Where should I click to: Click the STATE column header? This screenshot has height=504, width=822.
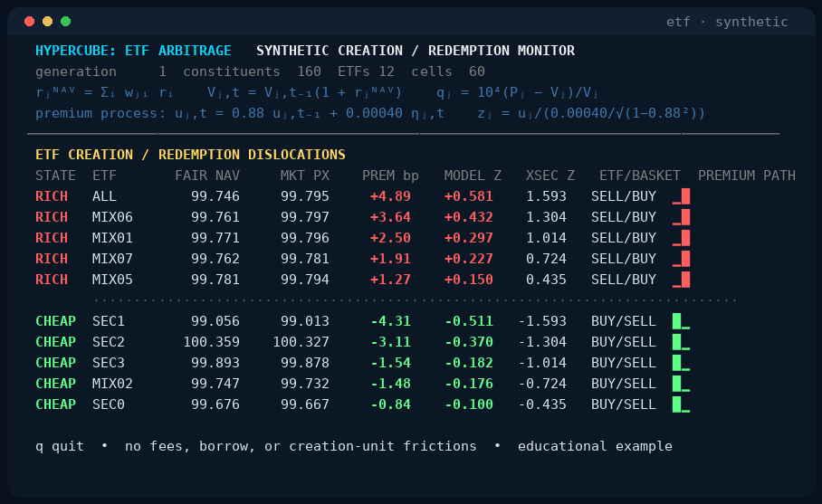point(55,176)
